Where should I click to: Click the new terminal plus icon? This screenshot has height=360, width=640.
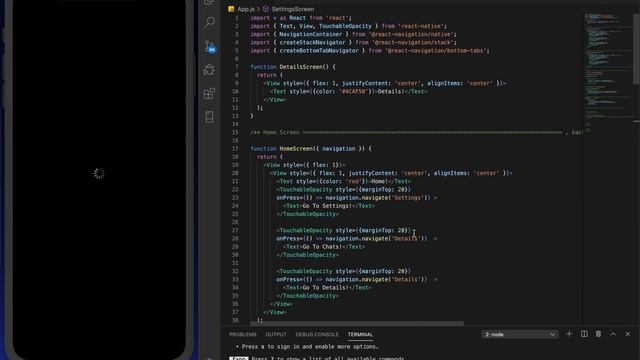(x=569, y=334)
